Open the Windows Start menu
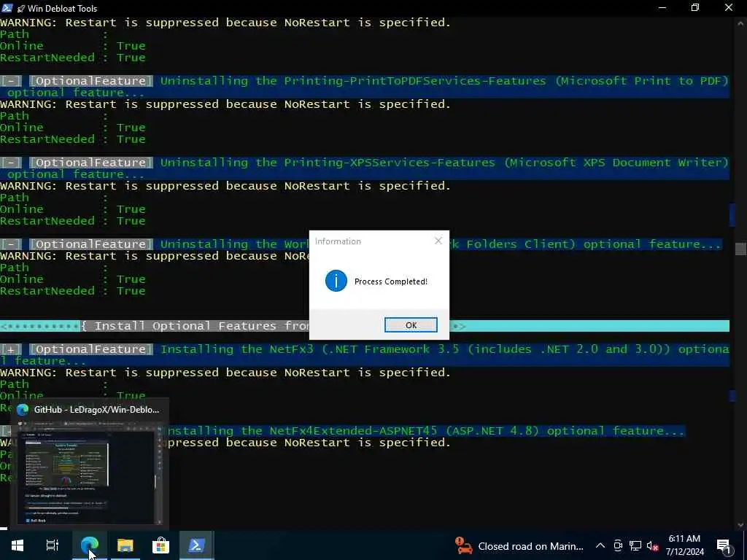Viewport: 747px width, 560px height. pos(18,545)
